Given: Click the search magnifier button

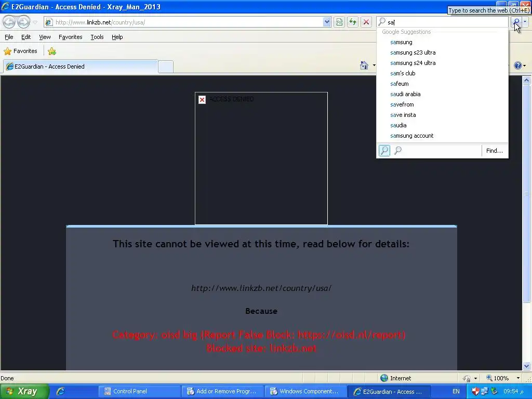Looking at the screenshot, I should tap(516, 22).
